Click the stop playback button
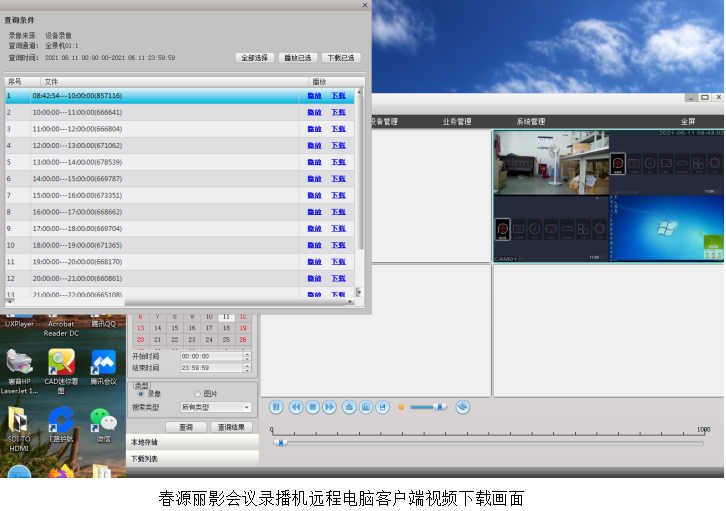The width and height of the screenshot is (726, 511). click(x=312, y=407)
